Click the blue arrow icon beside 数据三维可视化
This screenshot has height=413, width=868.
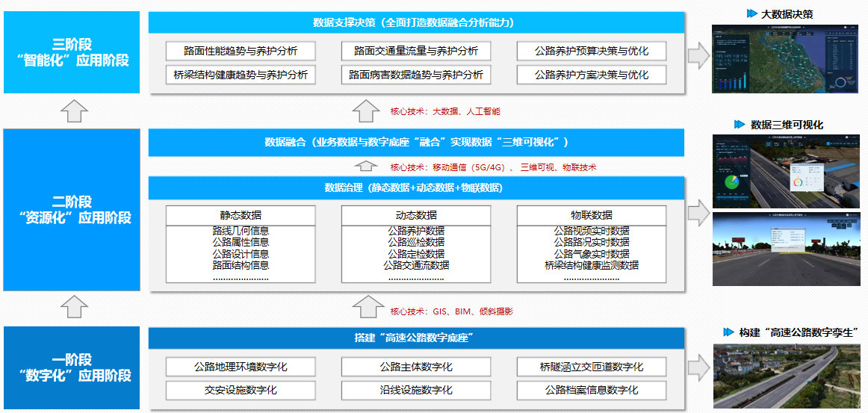pyautogui.click(x=740, y=125)
